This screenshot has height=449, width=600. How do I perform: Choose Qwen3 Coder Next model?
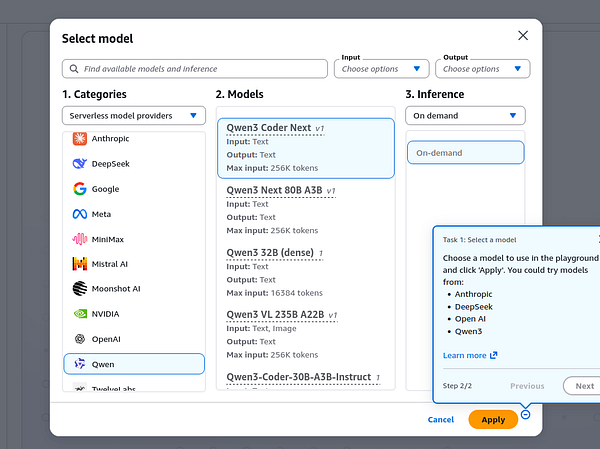306,148
